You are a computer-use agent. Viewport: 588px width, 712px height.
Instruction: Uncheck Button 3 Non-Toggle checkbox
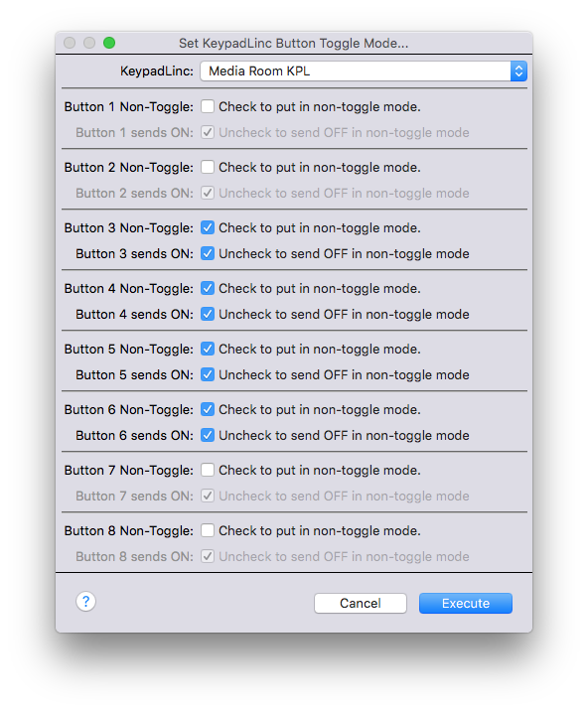208,227
